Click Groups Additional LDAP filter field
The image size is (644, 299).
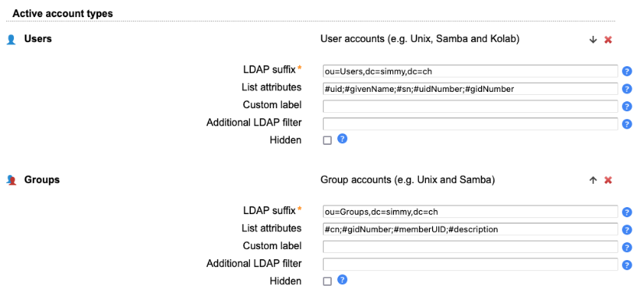[x=470, y=264]
